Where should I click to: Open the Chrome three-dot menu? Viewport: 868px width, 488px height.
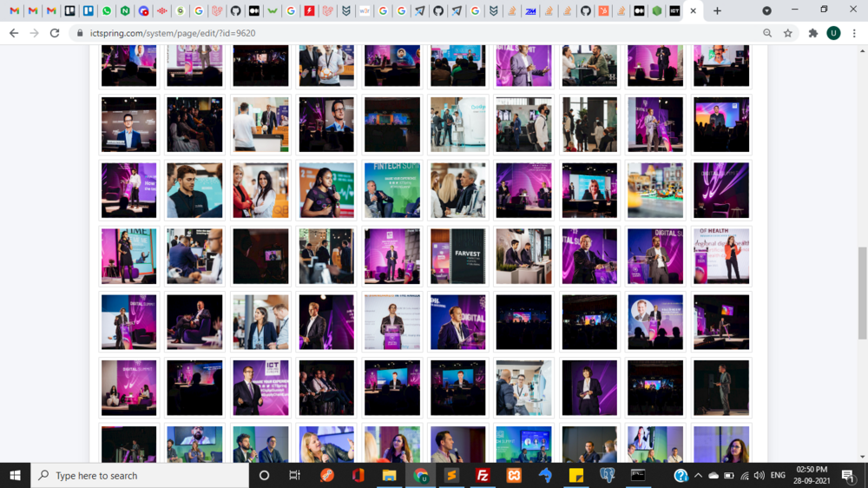click(x=854, y=33)
